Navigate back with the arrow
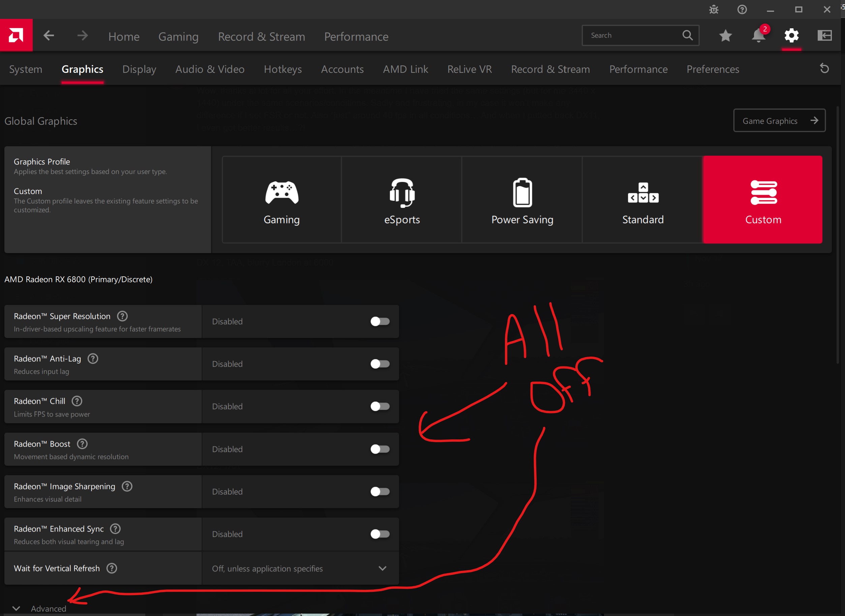Screen dimensions: 845x616 click(49, 35)
